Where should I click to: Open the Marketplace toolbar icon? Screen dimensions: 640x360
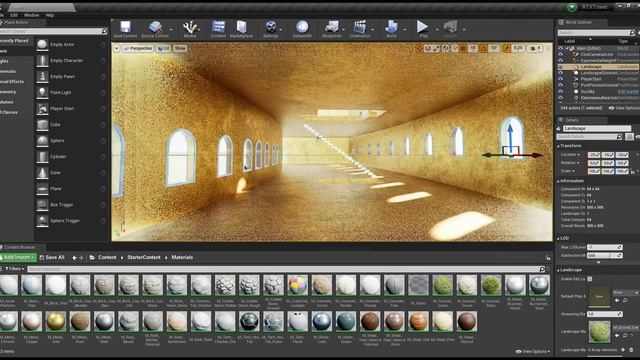coord(242,29)
